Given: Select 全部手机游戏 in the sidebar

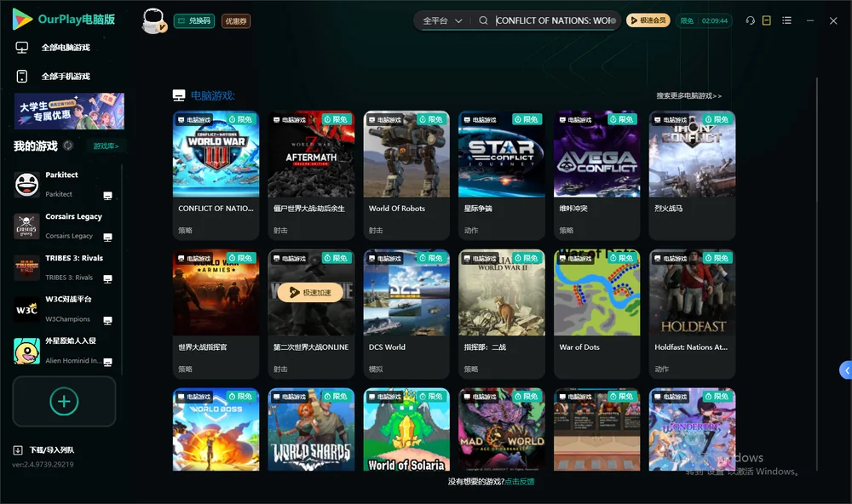Looking at the screenshot, I should click(x=53, y=77).
